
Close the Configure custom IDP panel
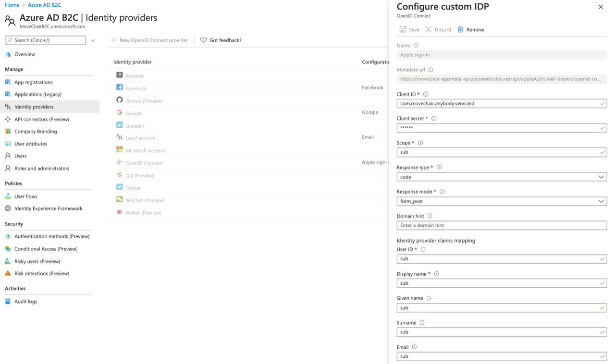(x=601, y=7)
